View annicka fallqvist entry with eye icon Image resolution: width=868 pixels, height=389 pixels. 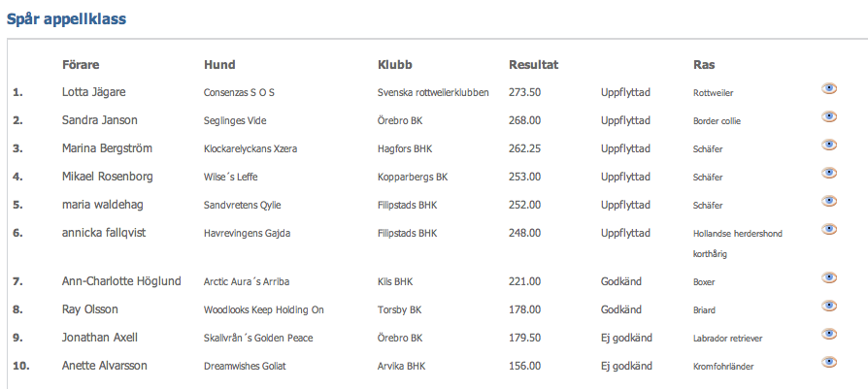[x=829, y=229]
